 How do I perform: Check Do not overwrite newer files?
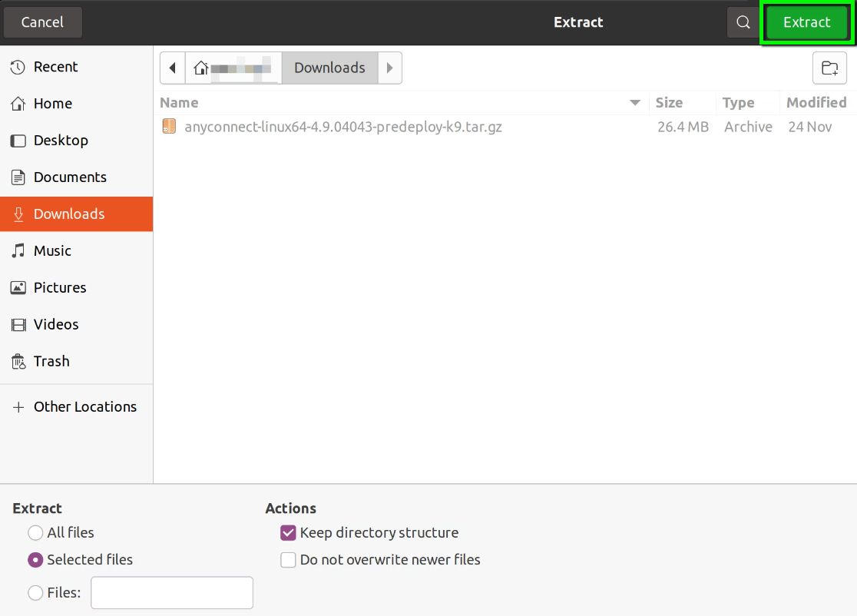pyautogui.click(x=288, y=560)
